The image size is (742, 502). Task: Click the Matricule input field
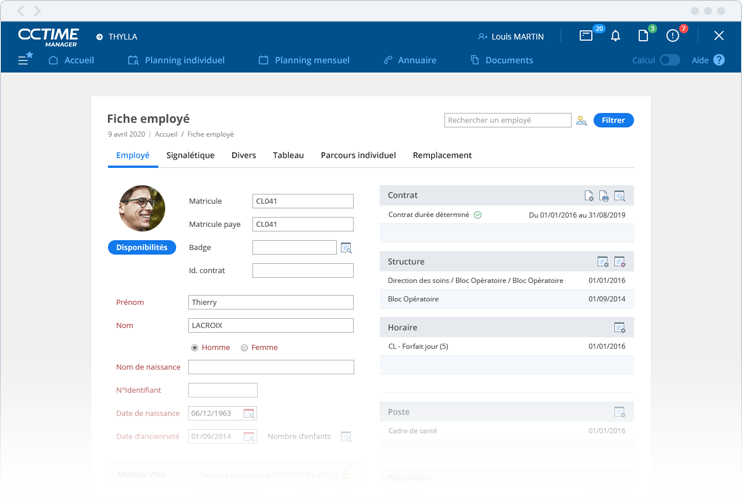pyautogui.click(x=303, y=202)
